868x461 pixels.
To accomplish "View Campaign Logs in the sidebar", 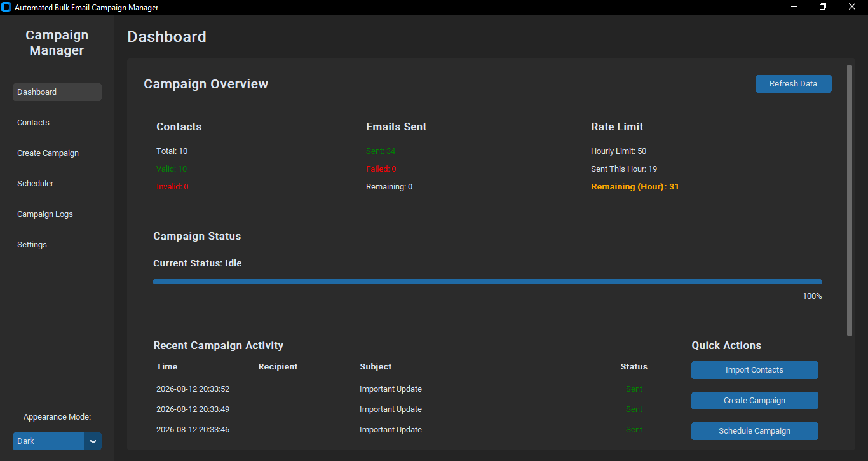I will 57,214.
